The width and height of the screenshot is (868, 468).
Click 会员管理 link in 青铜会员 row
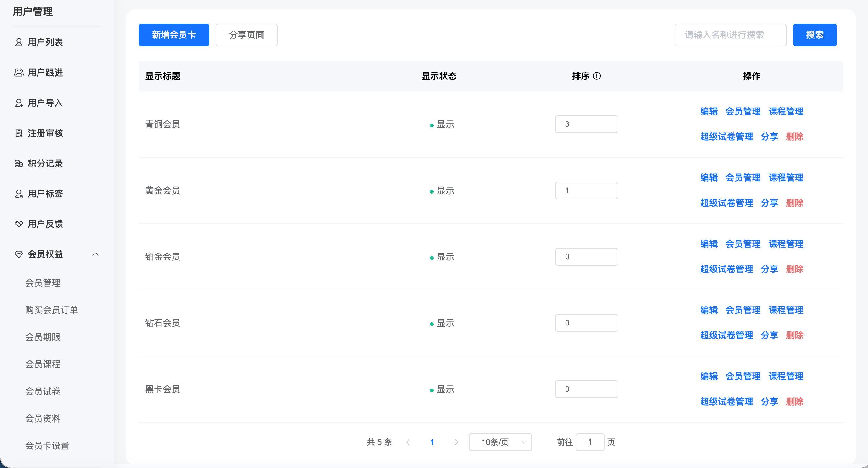click(743, 112)
